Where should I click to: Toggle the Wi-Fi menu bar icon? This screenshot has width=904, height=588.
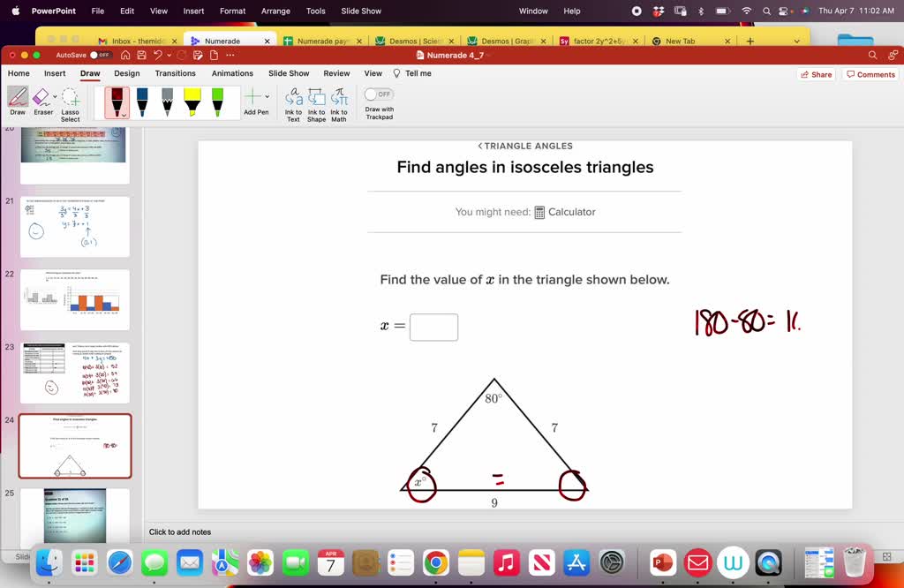tap(747, 11)
